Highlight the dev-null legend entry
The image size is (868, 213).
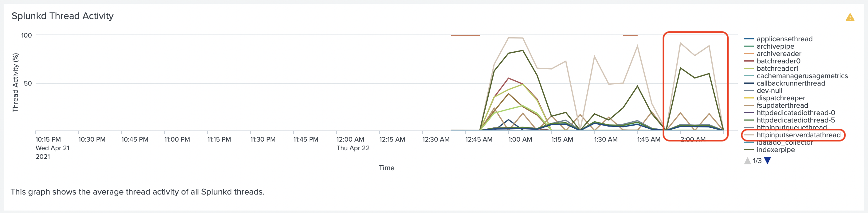coord(769,91)
